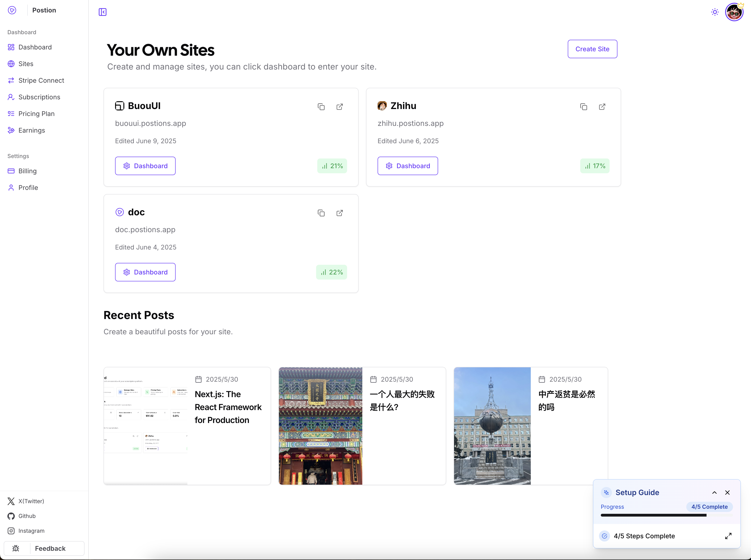Open the Dashboard for the Zhihu site
The image size is (751, 560).
click(408, 166)
